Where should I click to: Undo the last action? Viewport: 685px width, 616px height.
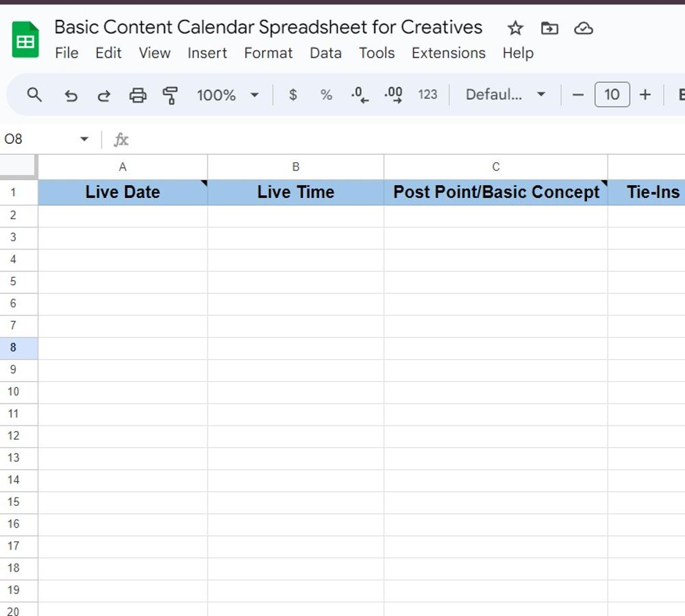tap(71, 95)
